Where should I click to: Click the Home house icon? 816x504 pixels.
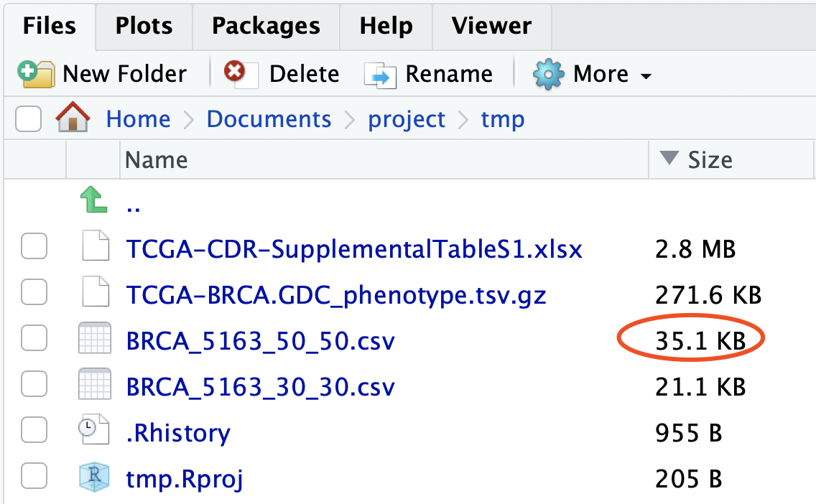point(73,118)
